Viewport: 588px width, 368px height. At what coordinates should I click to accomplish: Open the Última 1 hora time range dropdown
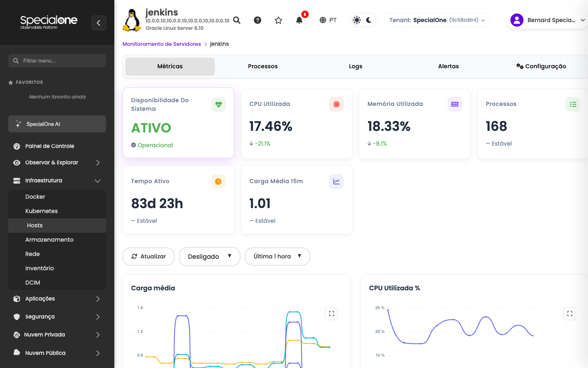coord(277,256)
